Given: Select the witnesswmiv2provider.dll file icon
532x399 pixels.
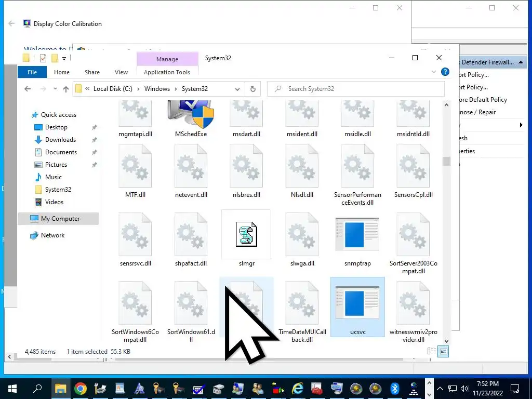Looking at the screenshot, I should 413,303.
